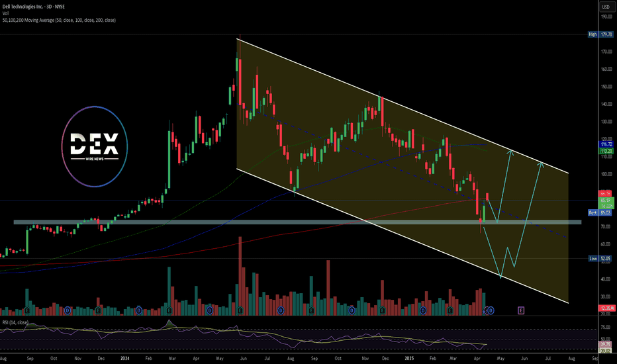Click the dividend marker in mid-January 2025
Screen dimensions: 617x364
[x=423, y=311]
